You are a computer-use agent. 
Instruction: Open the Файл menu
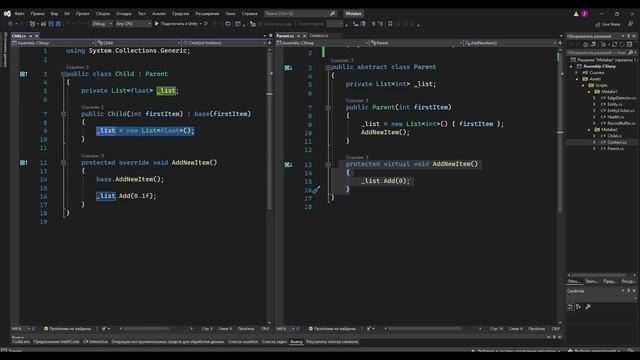pos(20,13)
